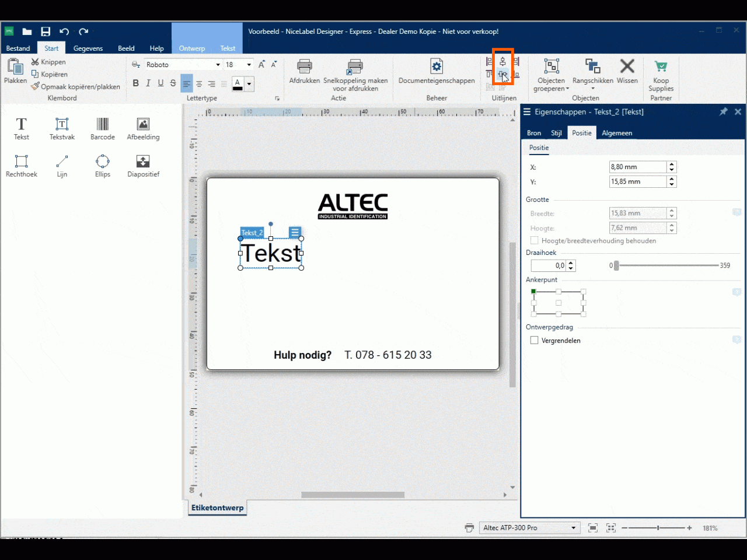Open the Help ribbon tab

pos(156,48)
